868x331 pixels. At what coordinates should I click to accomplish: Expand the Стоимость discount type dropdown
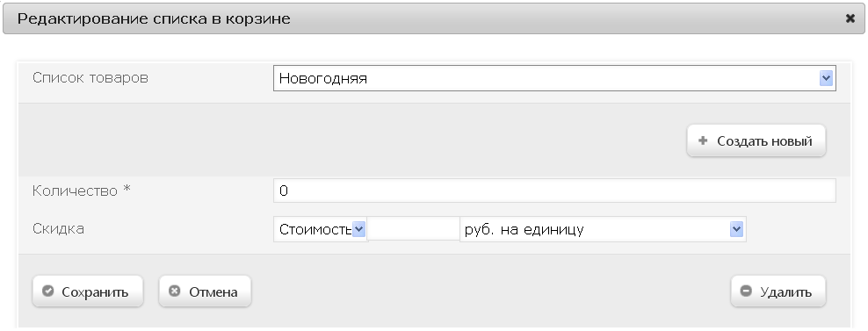click(358, 229)
